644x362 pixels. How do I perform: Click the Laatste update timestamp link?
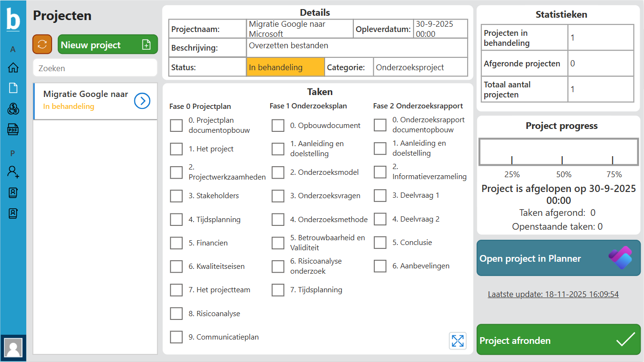coord(553,294)
